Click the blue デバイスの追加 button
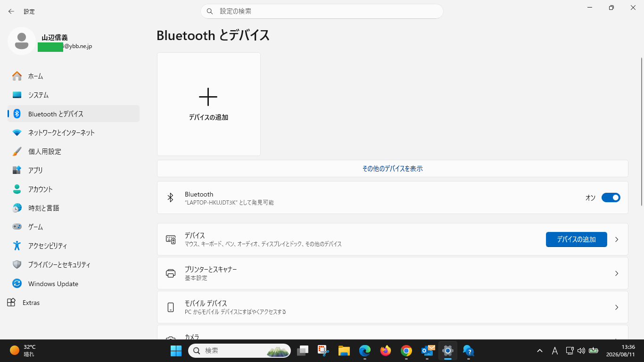644x362 pixels. (x=576, y=239)
